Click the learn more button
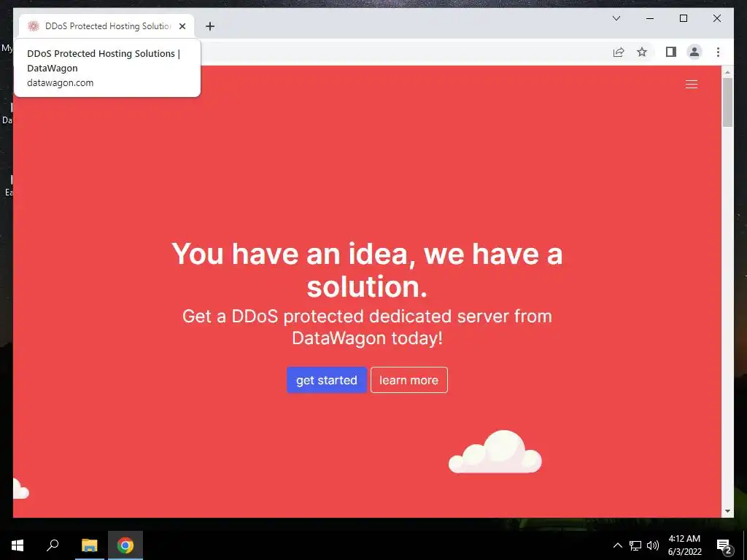The height and width of the screenshot is (560, 747). [409, 380]
